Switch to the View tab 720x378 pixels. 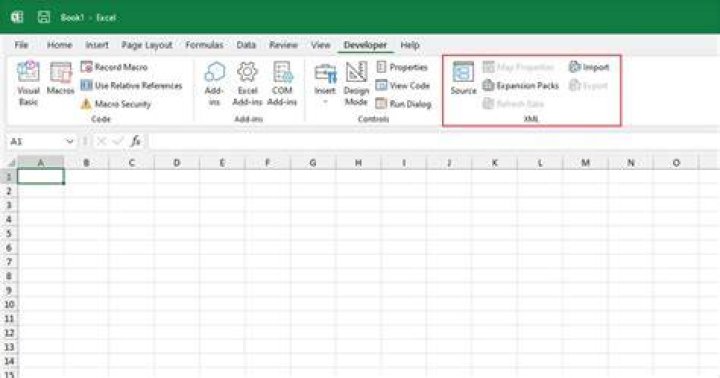(321, 45)
